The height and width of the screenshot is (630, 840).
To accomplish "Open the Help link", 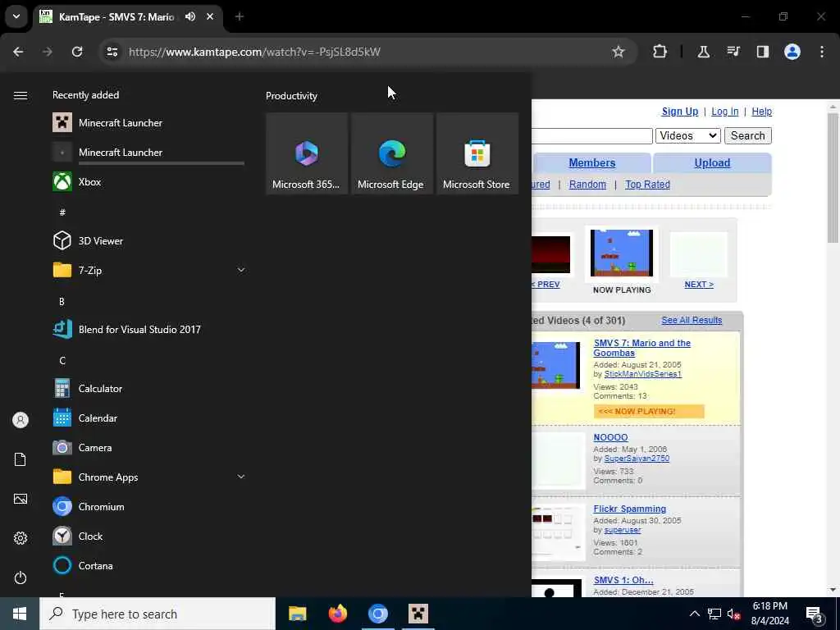I will [x=761, y=112].
